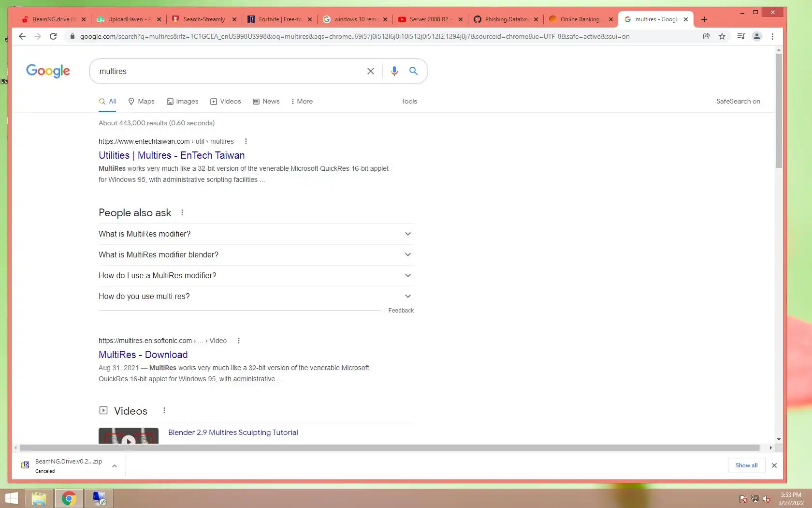
Task: Open the Blender 2.9 Multires Sculpting Tutorial link
Action: click(x=233, y=433)
